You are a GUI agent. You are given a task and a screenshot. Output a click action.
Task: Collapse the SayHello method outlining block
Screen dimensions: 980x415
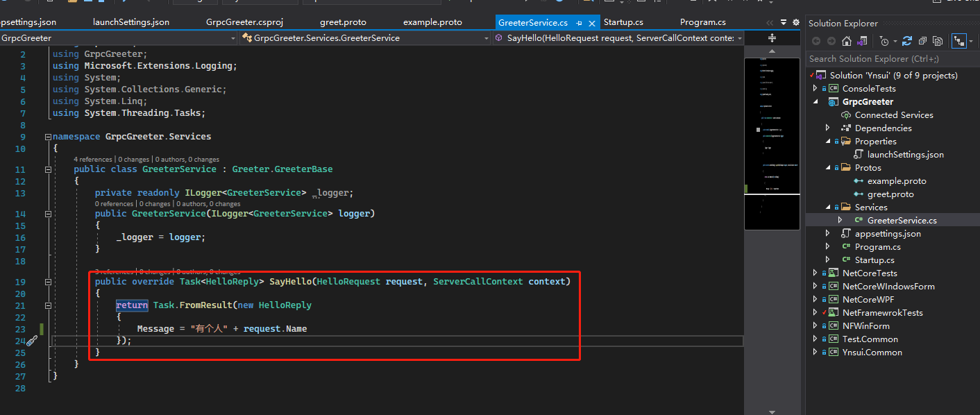tap(47, 282)
